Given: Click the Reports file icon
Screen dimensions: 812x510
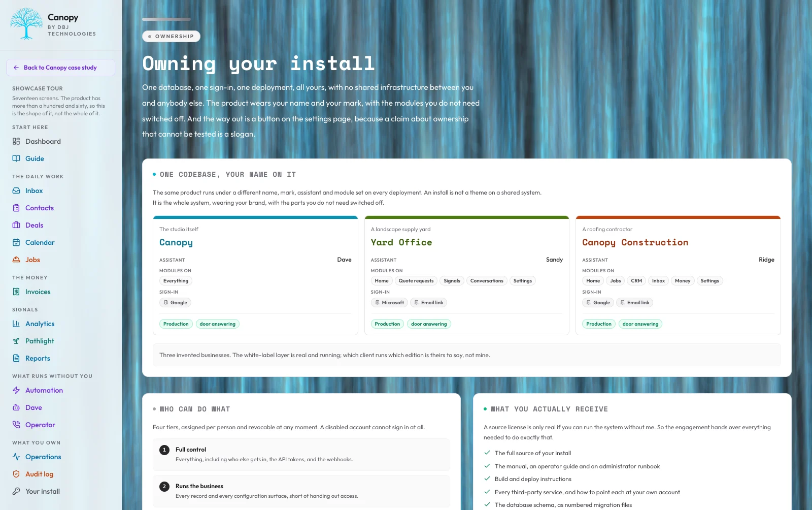Looking at the screenshot, I should pyautogui.click(x=16, y=358).
